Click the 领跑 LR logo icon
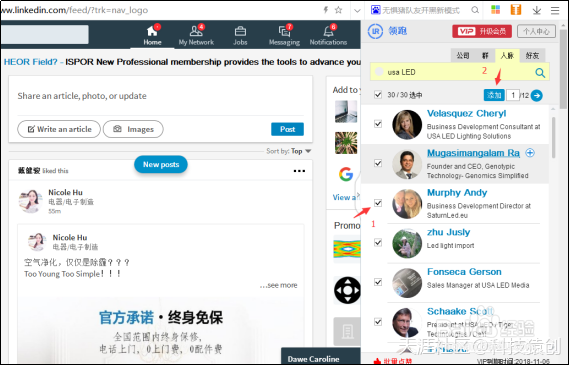The image size is (569, 366). click(375, 31)
